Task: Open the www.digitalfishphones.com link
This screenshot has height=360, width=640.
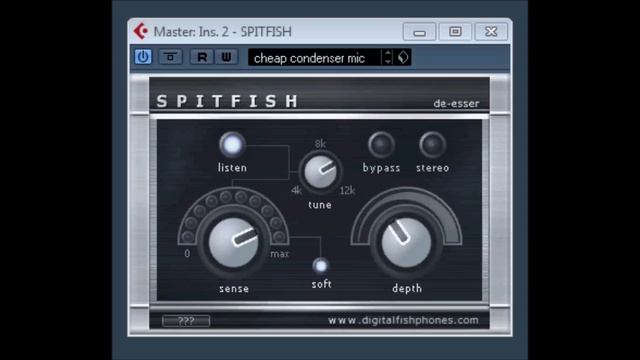Action: coord(403,320)
